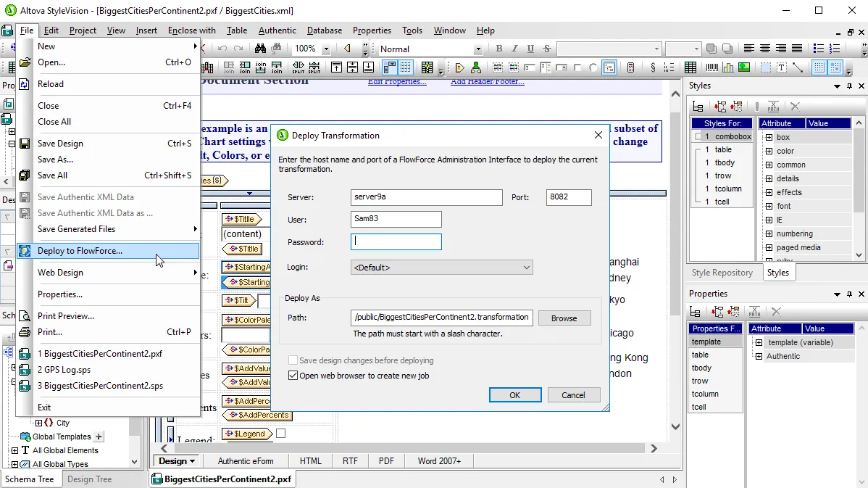Toggle Bold formatting
The image size is (868, 488).
click(498, 49)
